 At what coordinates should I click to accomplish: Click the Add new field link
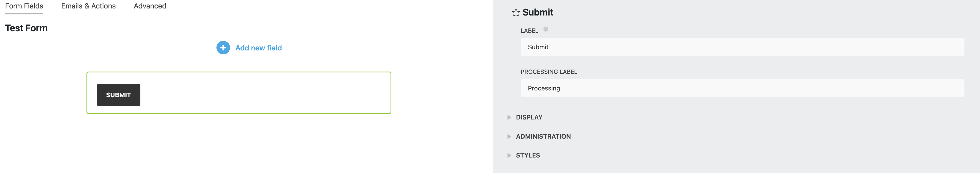258,48
